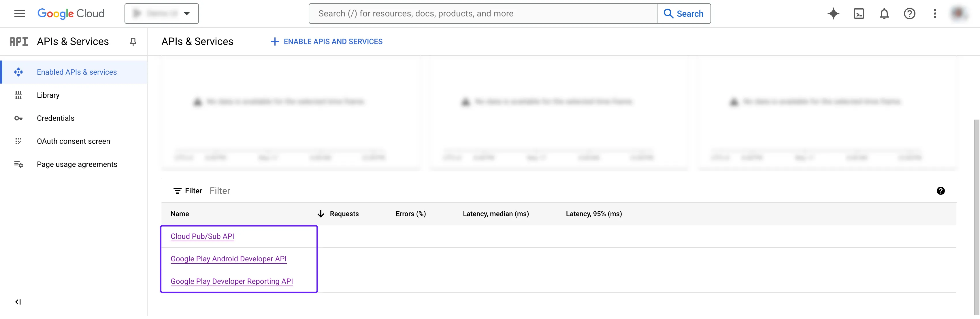Click the Google account avatar
Viewport: 980px width, 319px height.
tap(959, 13)
